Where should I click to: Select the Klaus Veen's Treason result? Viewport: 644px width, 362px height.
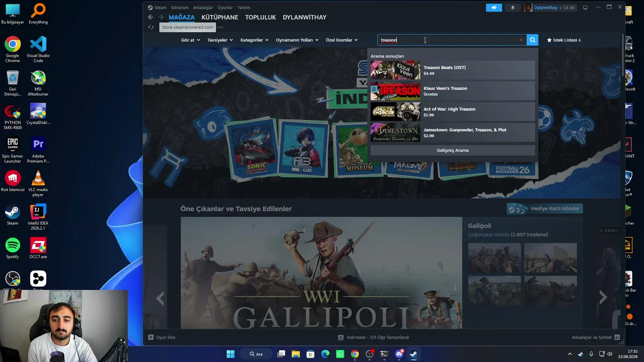pyautogui.click(x=453, y=91)
